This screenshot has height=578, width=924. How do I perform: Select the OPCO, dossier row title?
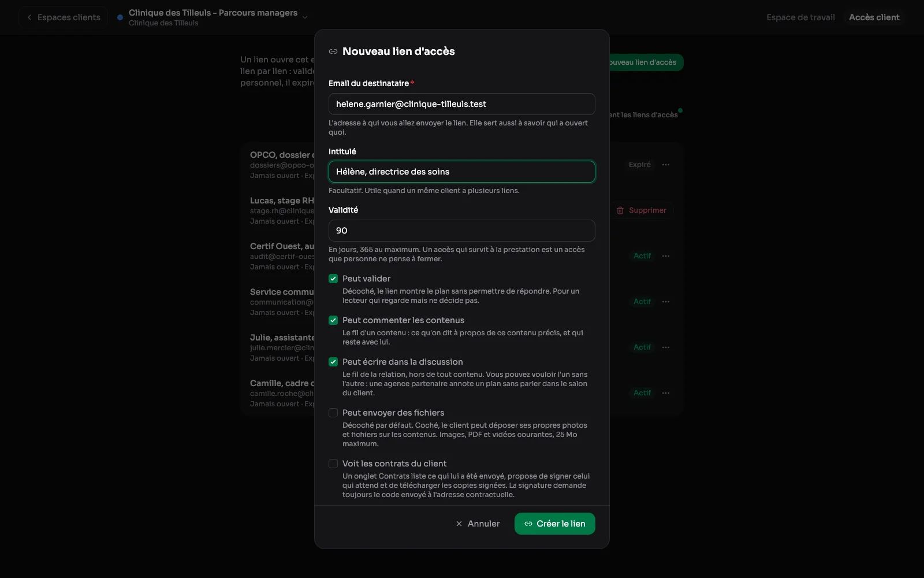point(282,155)
